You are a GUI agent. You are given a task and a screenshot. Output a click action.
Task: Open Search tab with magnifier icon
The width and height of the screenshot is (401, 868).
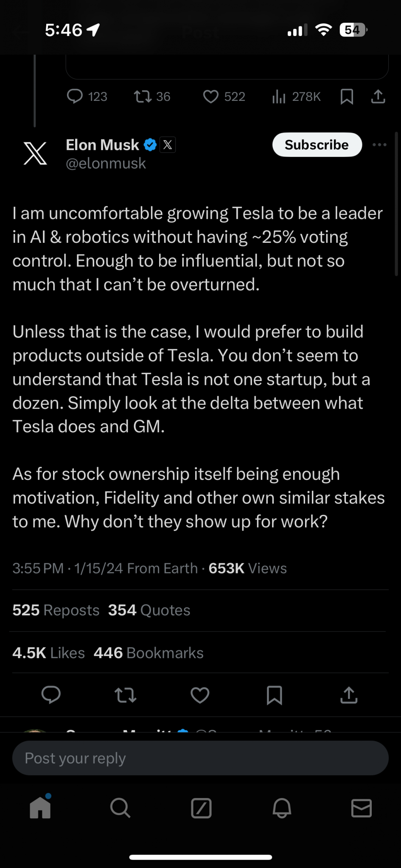[120, 808]
